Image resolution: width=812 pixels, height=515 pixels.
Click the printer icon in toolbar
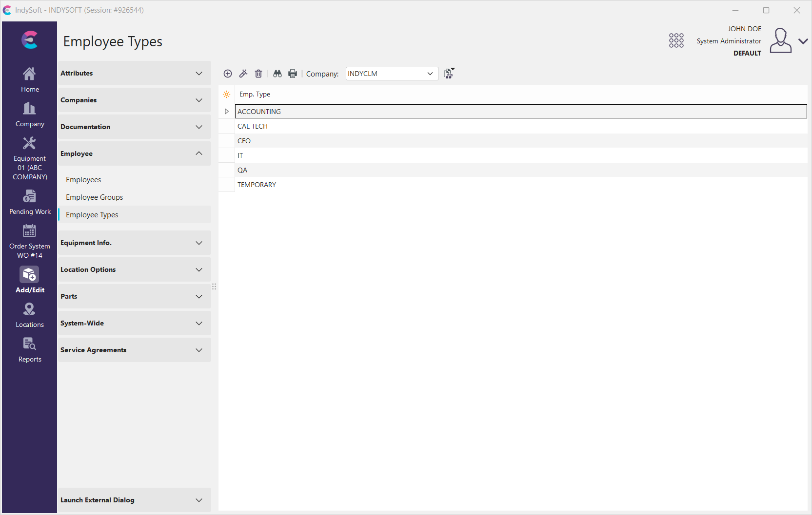pos(293,74)
